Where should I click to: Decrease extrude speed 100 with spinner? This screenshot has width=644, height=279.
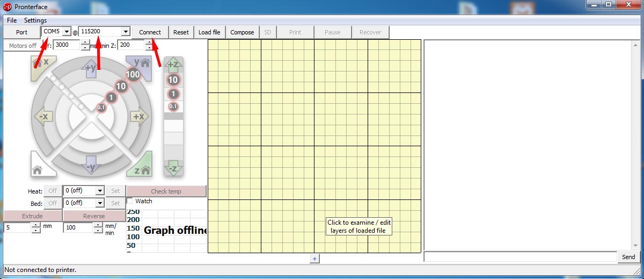(98, 231)
